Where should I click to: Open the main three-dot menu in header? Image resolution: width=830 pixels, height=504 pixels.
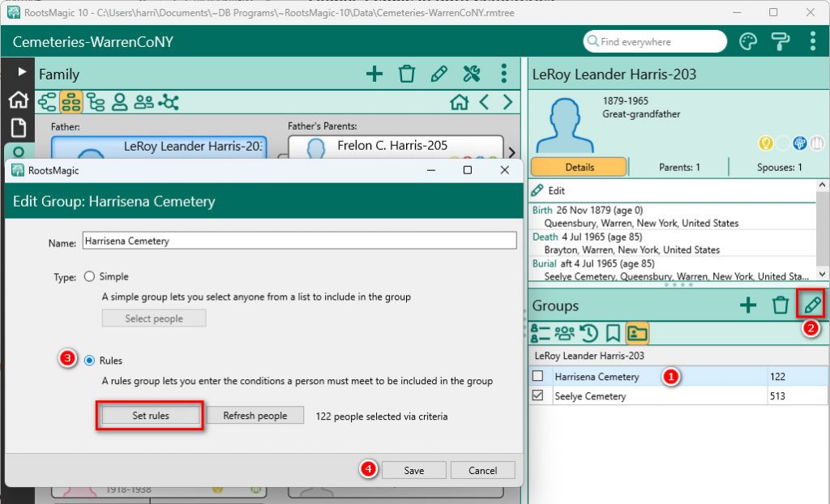(812, 41)
